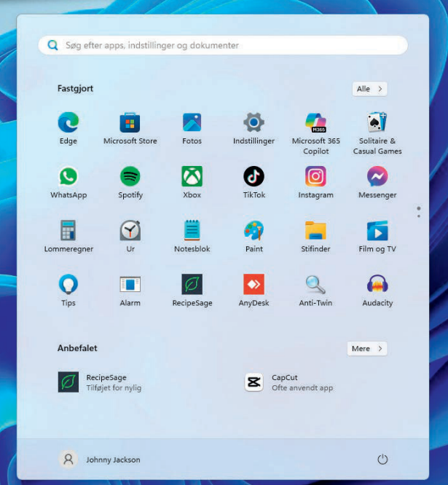Image resolution: width=448 pixels, height=485 pixels.
Task: Open the power options button
Action: click(382, 460)
